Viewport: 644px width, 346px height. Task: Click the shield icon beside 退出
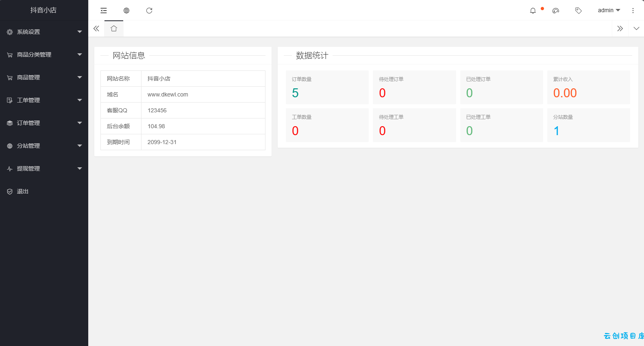click(x=10, y=192)
